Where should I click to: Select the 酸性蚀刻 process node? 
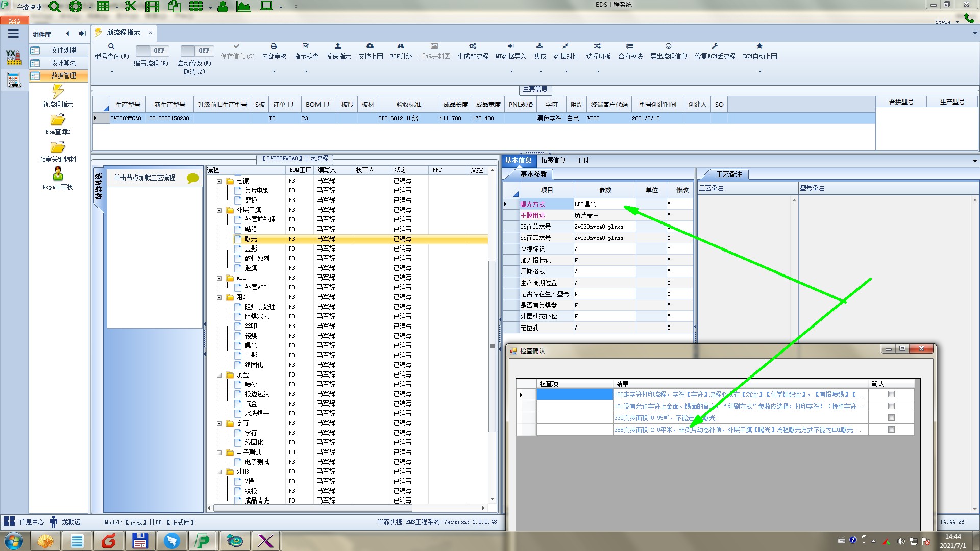click(257, 259)
